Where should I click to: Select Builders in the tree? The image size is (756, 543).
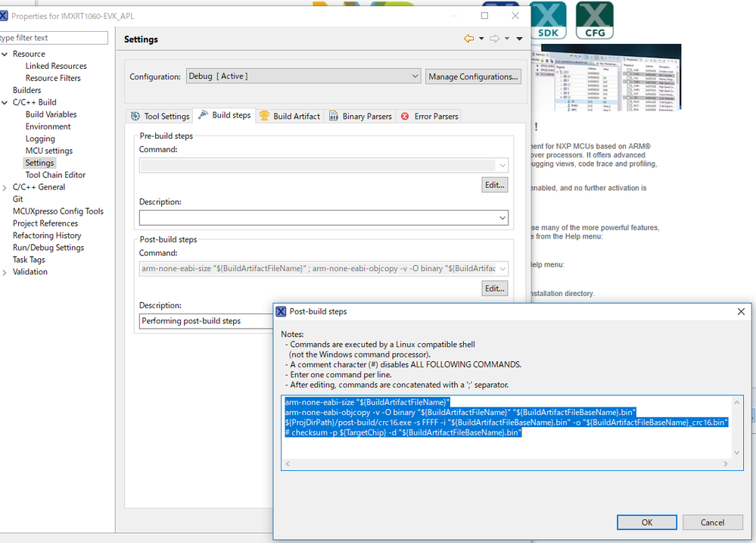[27, 90]
